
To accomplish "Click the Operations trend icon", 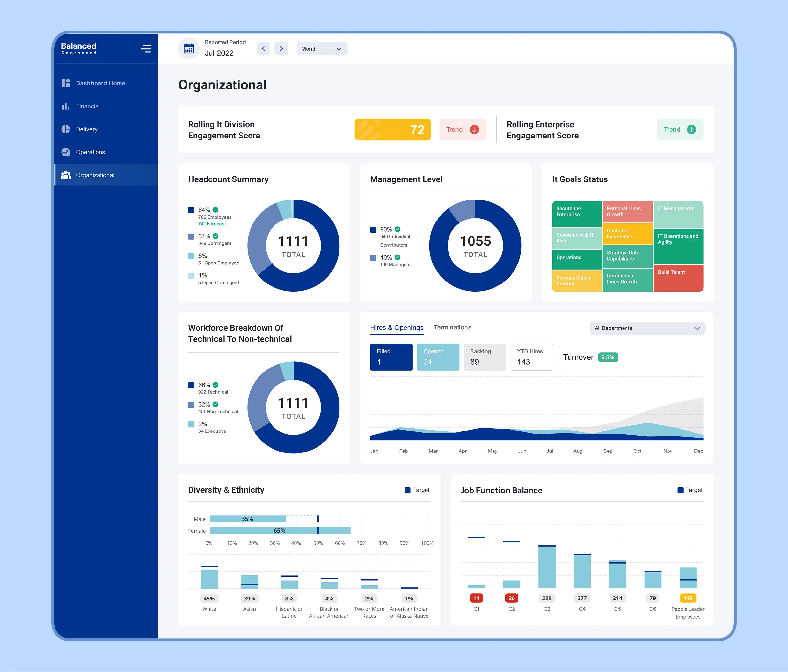I will coord(66,152).
